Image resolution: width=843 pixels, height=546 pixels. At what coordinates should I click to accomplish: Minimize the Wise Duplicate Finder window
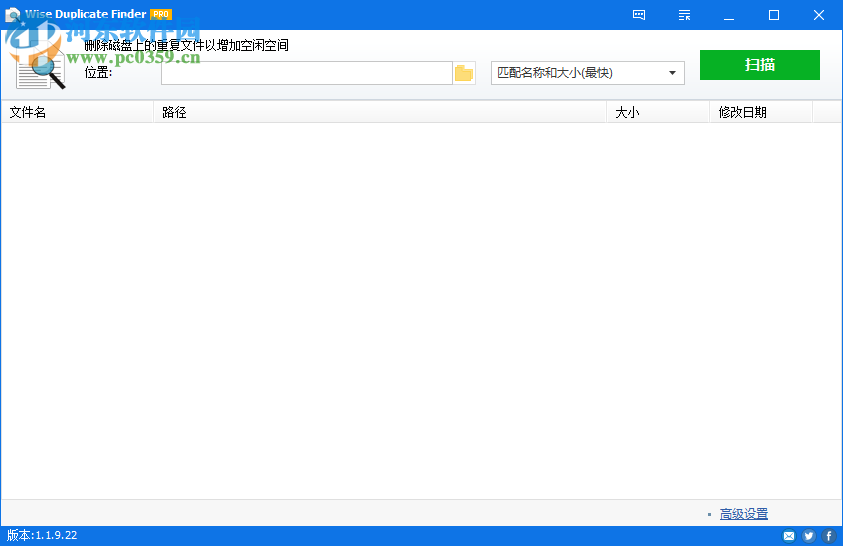729,15
